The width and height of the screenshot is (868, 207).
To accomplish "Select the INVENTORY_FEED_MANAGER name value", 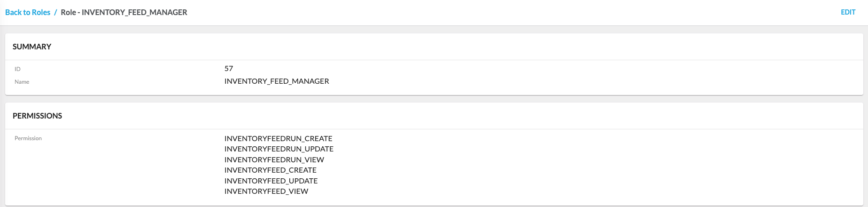I will click(x=277, y=81).
